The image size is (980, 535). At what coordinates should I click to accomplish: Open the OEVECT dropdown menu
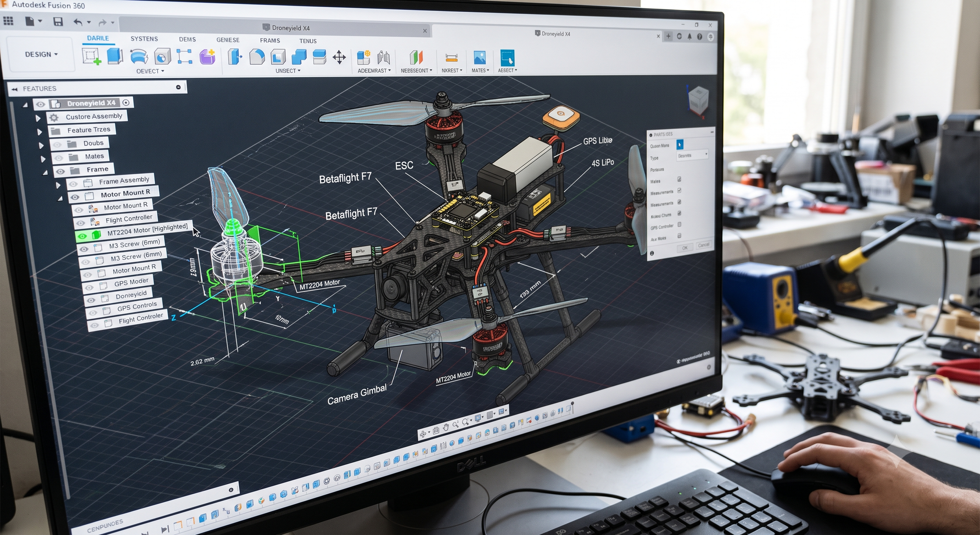[x=150, y=71]
